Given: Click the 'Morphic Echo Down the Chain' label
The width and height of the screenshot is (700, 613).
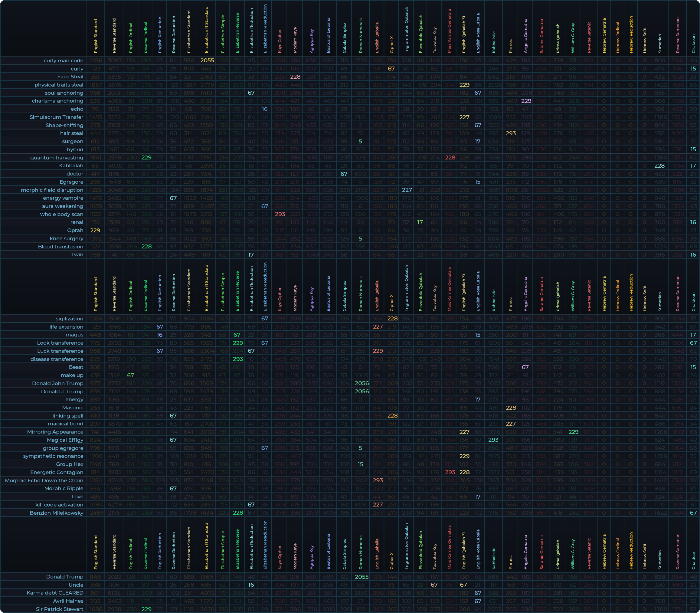Looking at the screenshot, I should tap(44, 480).
